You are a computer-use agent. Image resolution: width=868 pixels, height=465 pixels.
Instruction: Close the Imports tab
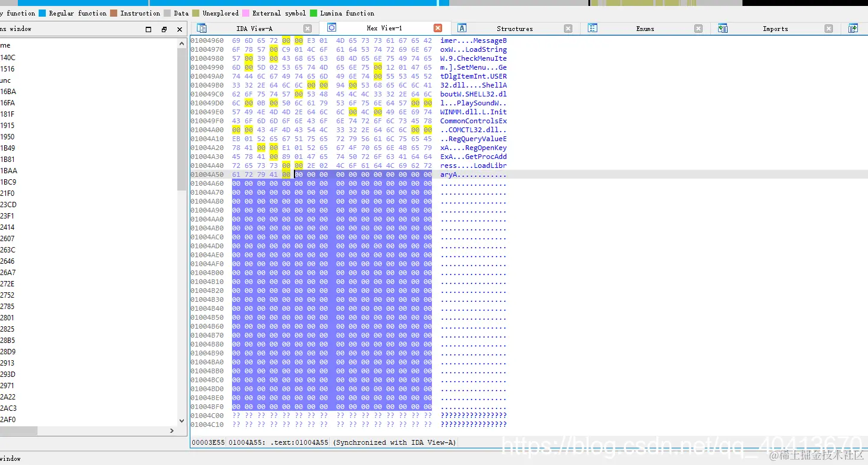[829, 29]
